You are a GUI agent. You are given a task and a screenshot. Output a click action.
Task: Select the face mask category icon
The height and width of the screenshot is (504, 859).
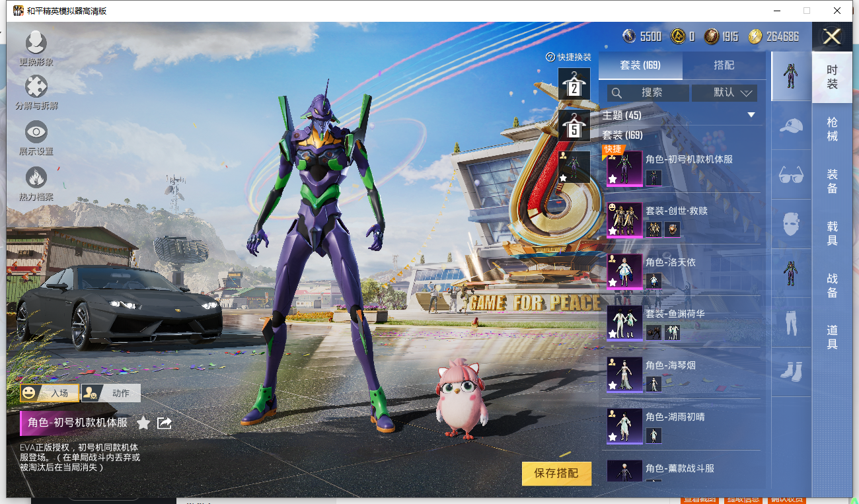point(791,224)
